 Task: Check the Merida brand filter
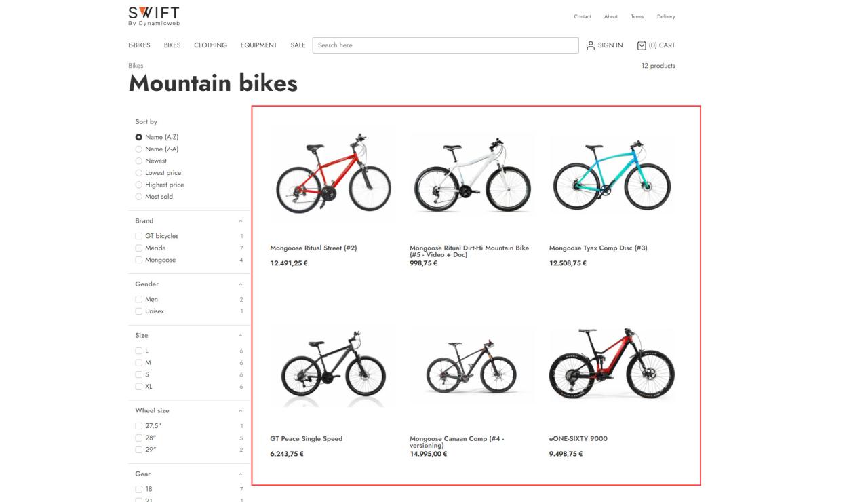tap(139, 248)
